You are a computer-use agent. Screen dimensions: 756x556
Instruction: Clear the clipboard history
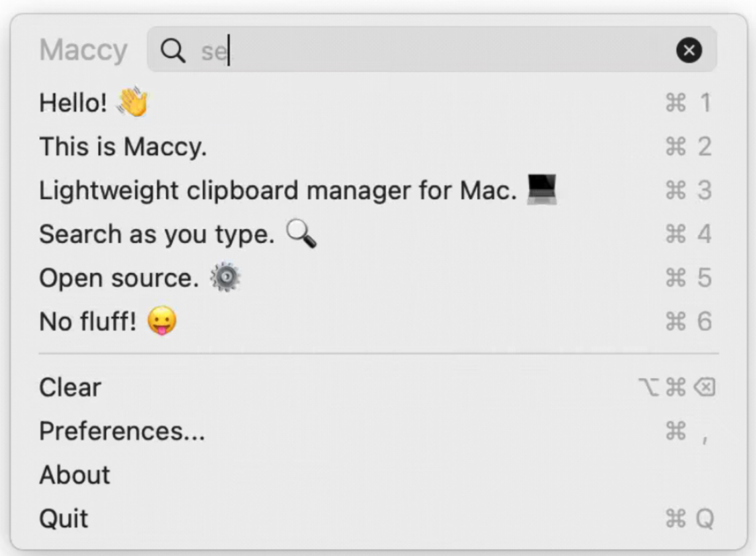(x=70, y=387)
